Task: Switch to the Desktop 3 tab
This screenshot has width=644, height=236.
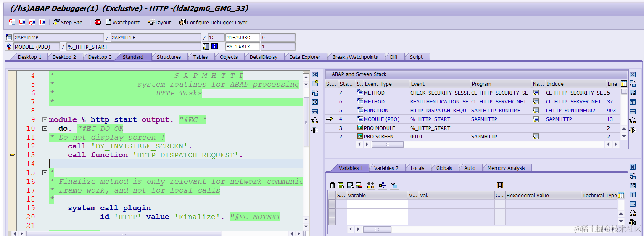Action: pyautogui.click(x=100, y=57)
